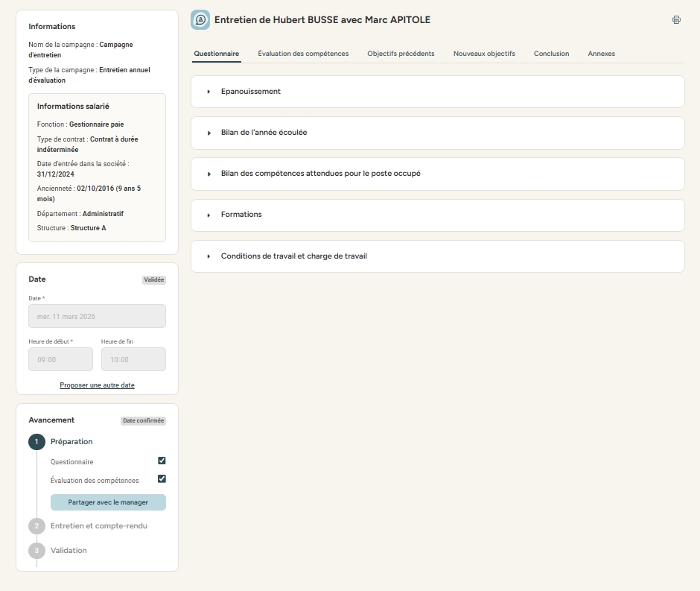Switch to the Objectifs précédents tab
Viewport: 700px width, 591px height.
pos(401,54)
